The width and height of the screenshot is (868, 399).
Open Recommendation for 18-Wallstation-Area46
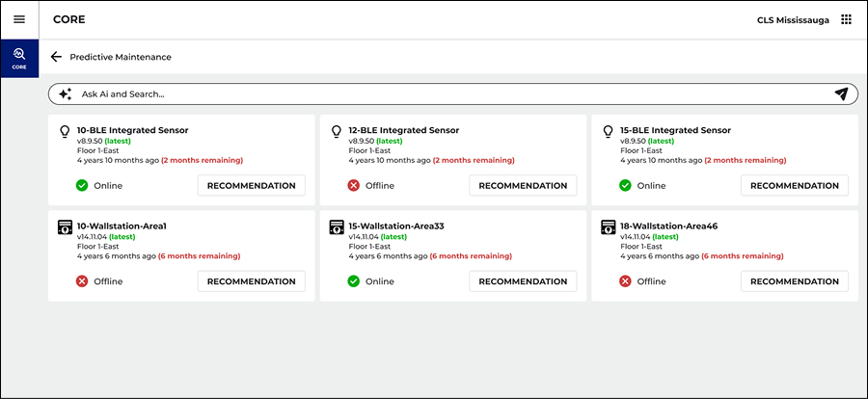795,281
